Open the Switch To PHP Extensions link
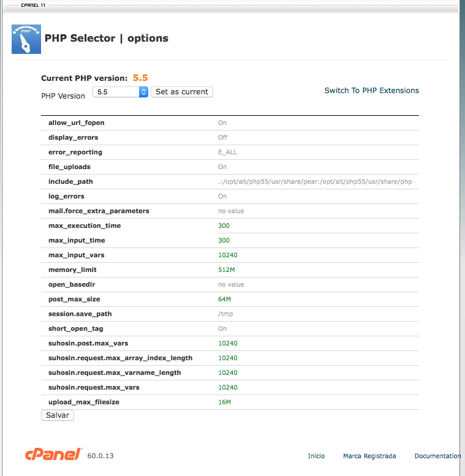 (371, 91)
